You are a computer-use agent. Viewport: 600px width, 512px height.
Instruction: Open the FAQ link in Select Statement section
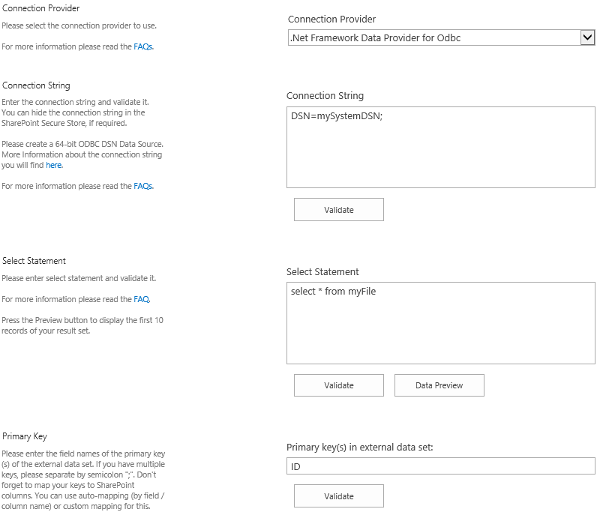pos(141,299)
